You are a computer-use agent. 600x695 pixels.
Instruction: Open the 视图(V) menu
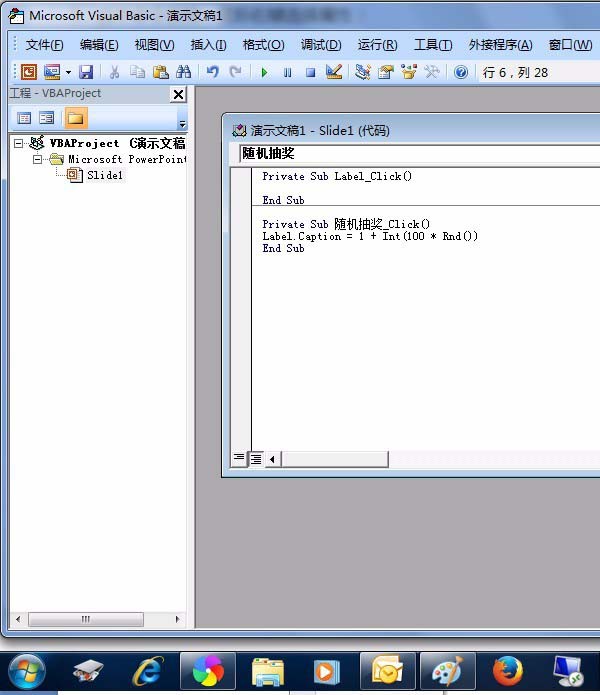coord(154,45)
